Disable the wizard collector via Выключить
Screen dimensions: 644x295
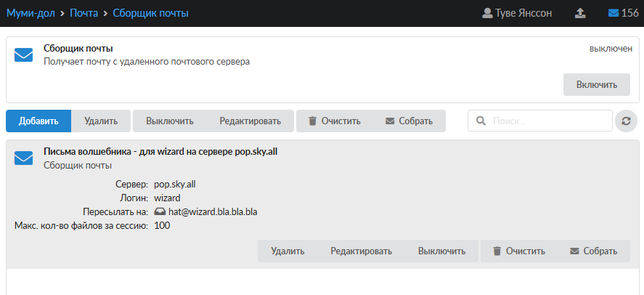(441, 251)
